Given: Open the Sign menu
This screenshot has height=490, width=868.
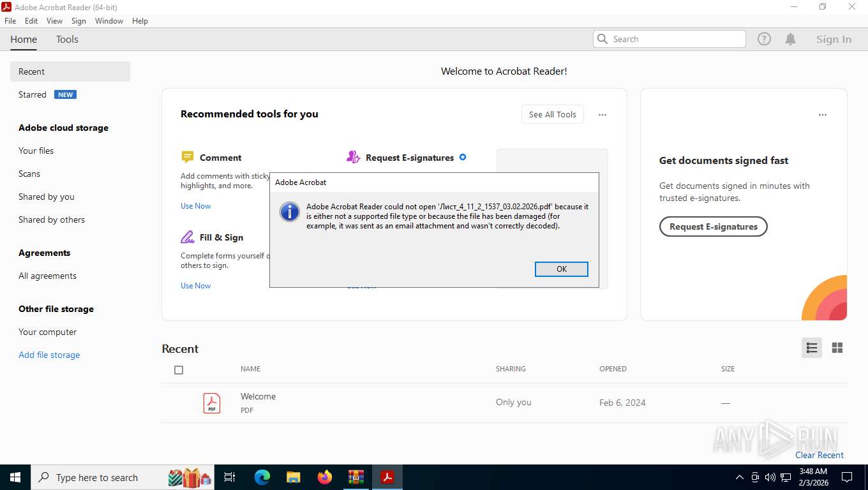Looking at the screenshot, I should click(x=79, y=21).
